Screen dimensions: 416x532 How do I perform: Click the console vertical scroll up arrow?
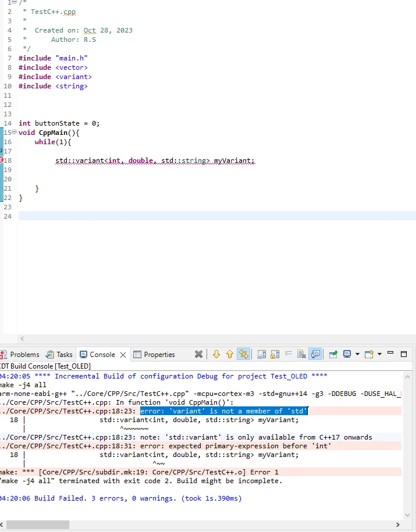click(408, 377)
